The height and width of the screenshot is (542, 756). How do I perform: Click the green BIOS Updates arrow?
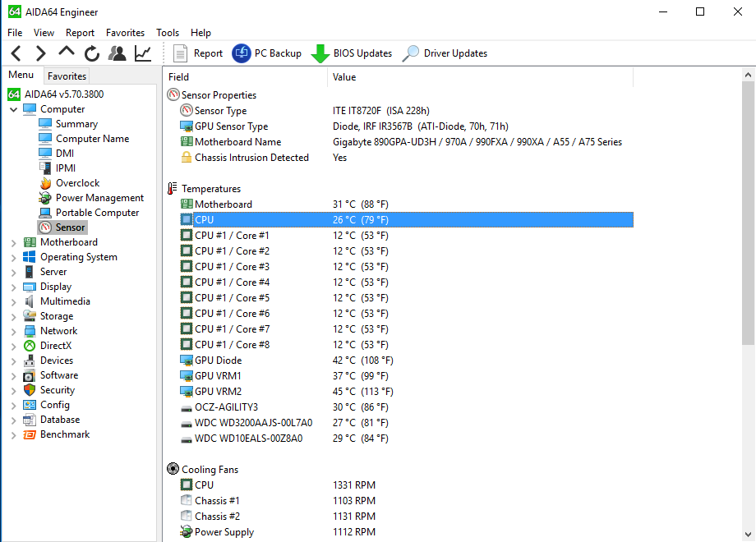320,53
